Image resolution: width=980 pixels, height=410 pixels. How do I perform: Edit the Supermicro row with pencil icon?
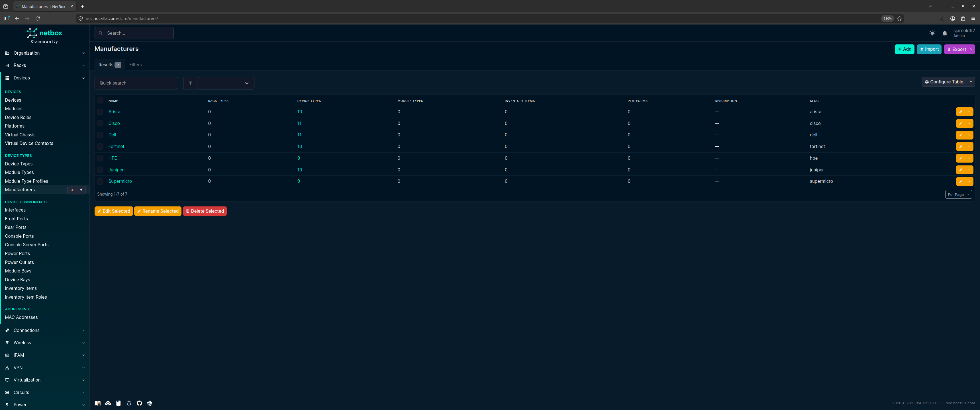coord(961,181)
